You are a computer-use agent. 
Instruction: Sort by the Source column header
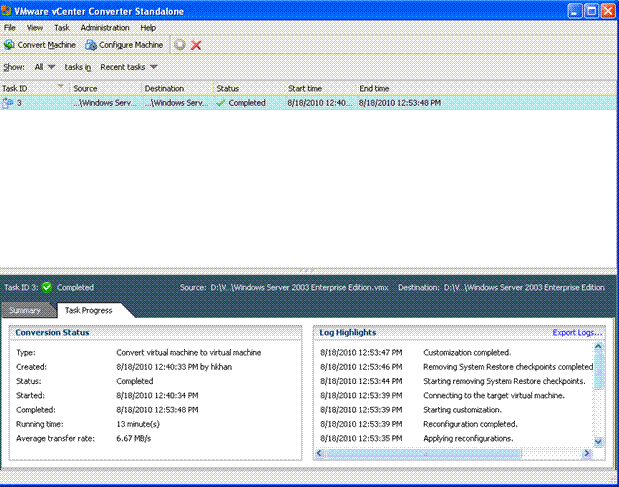pyautogui.click(x=106, y=88)
